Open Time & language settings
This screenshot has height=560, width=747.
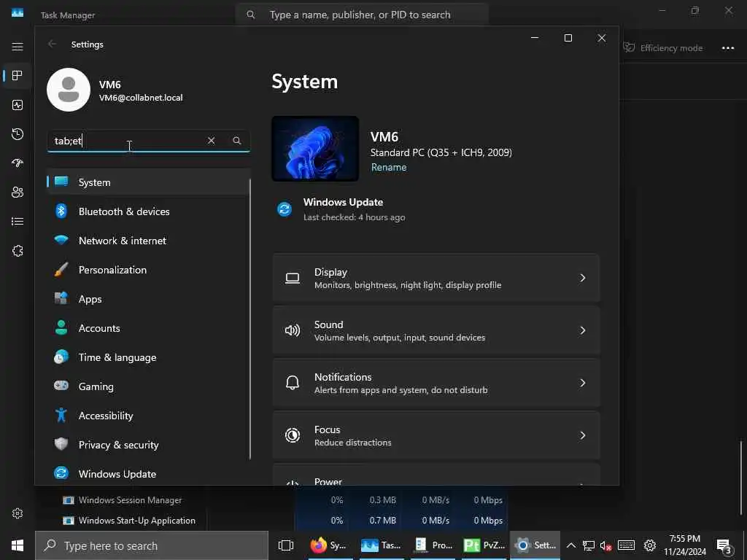click(x=148, y=357)
